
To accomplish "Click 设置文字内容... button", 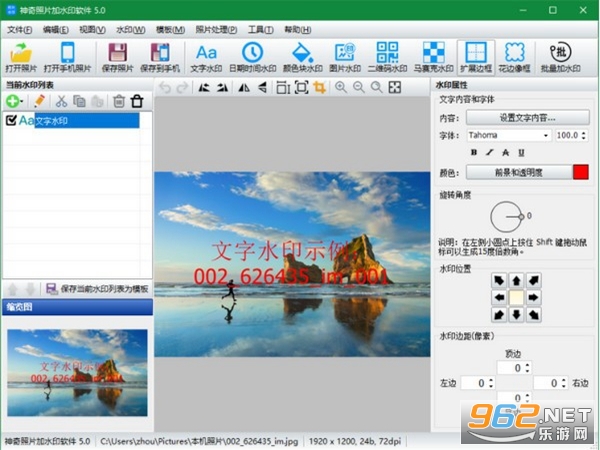I will coord(527,117).
